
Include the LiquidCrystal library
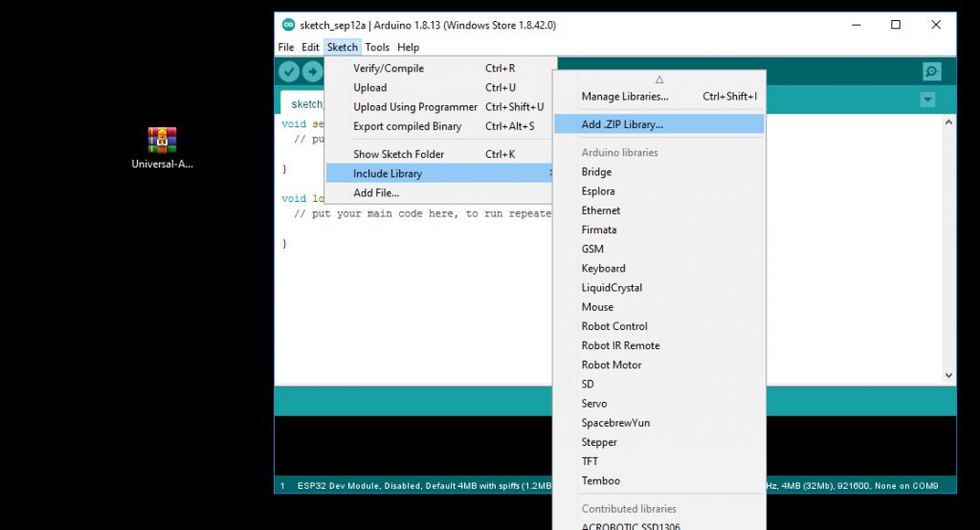coord(659,288)
